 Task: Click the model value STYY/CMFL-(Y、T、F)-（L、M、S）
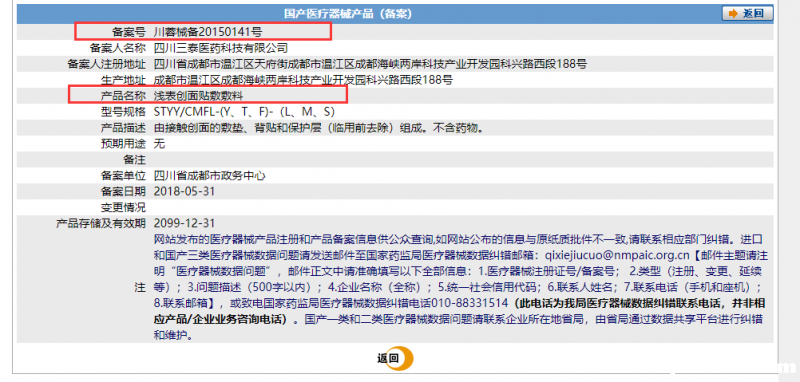coord(245,112)
